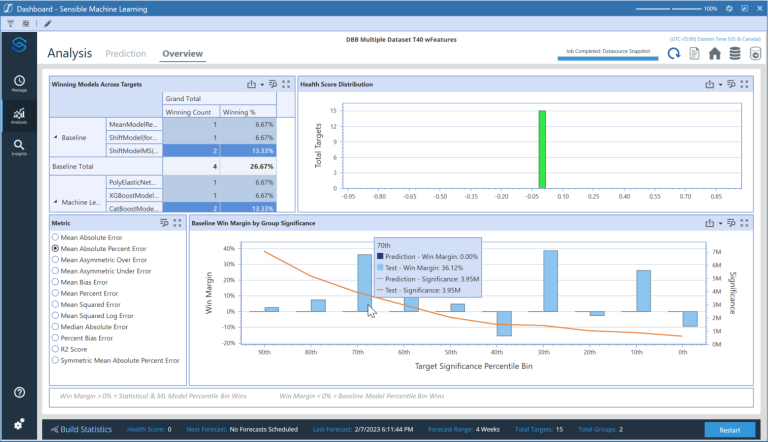Click the pencil edit icon in top toolbar
The image size is (768, 442).
[x=48, y=22]
